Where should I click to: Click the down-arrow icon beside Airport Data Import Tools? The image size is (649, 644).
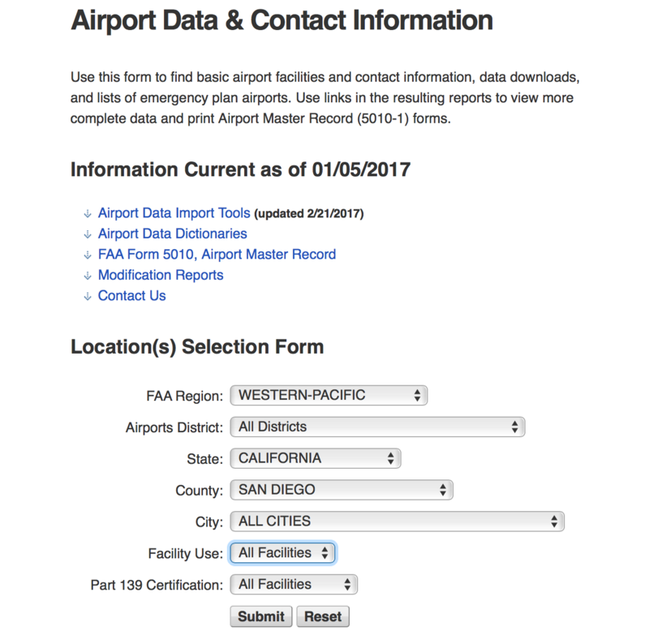tap(87, 214)
